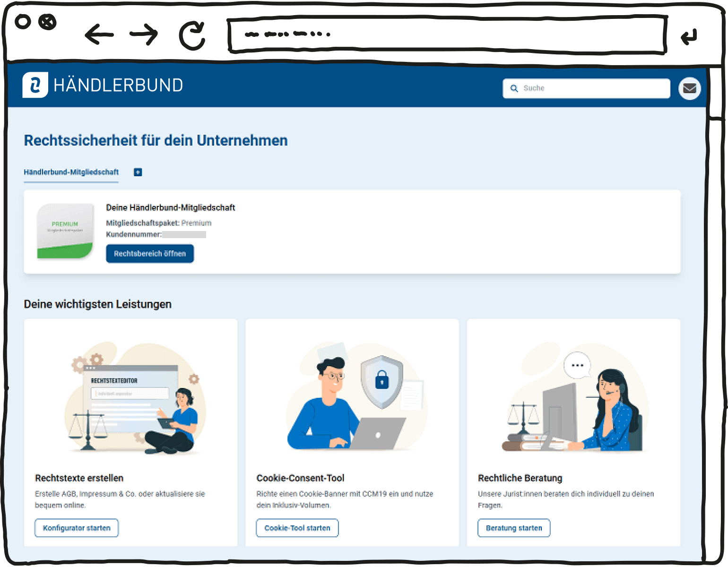Open the mail envelope icon in header
Viewport: 728px width, 567px height.
coord(690,88)
